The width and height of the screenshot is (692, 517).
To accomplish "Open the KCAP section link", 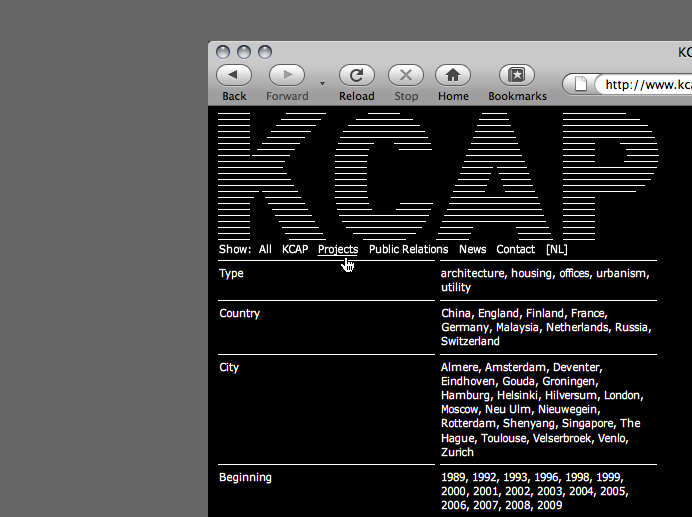I will [295, 249].
